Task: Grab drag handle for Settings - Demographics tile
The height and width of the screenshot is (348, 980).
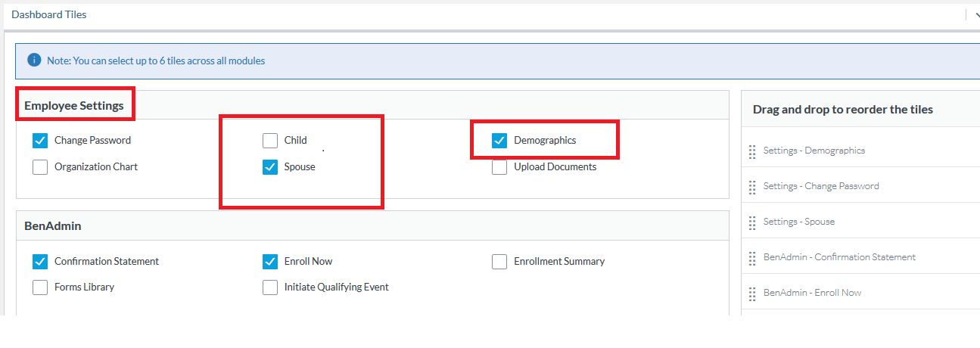Action: tap(752, 151)
